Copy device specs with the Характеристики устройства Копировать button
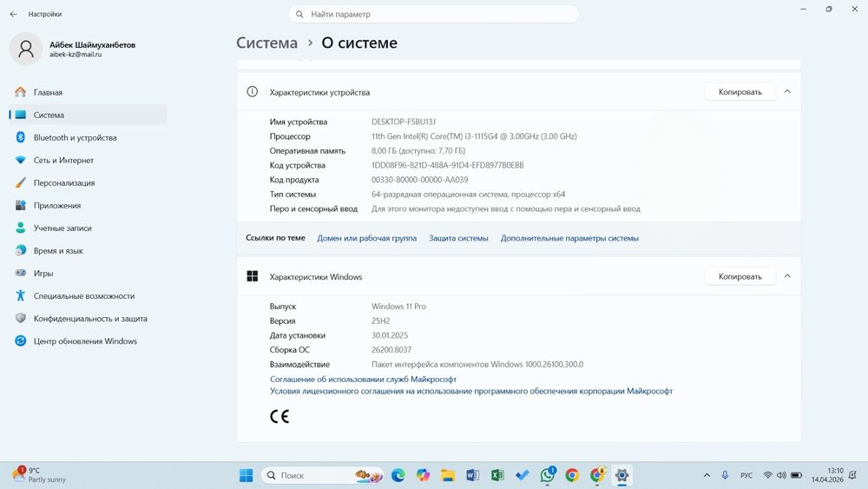This screenshot has width=868, height=489. (740, 92)
